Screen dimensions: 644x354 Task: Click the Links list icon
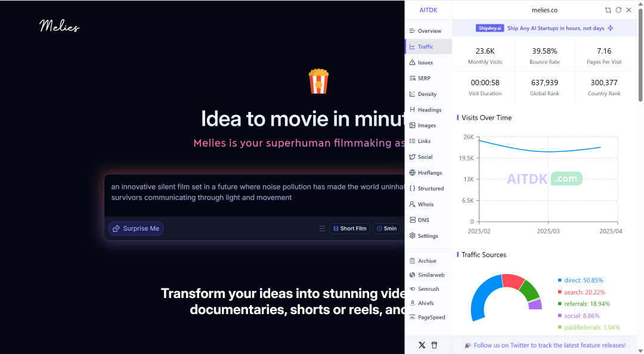[x=413, y=141]
